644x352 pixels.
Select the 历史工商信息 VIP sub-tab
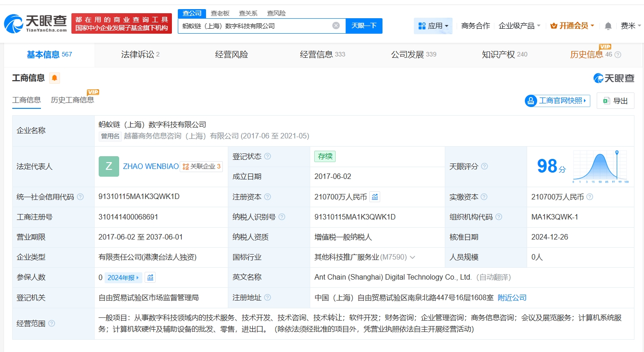73,100
